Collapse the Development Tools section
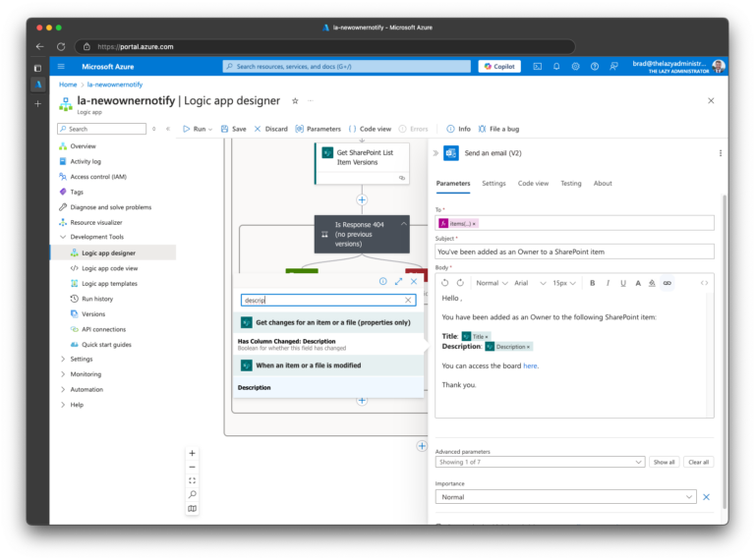The height and width of the screenshot is (560, 755). [x=63, y=237]
